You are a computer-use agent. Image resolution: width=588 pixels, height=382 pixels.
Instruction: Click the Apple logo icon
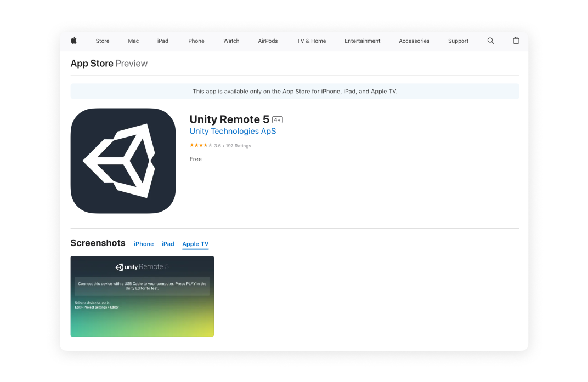[x=73, y=41]
